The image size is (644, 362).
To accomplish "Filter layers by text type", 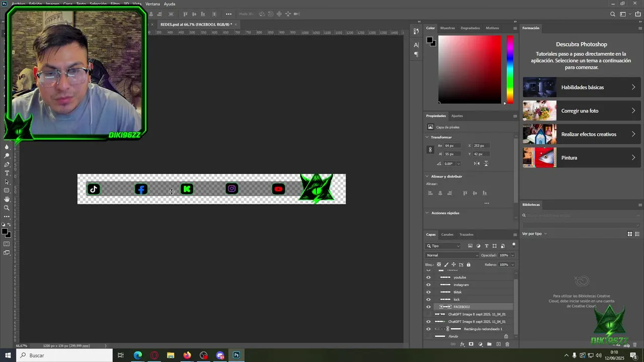I will click(487, 246).
